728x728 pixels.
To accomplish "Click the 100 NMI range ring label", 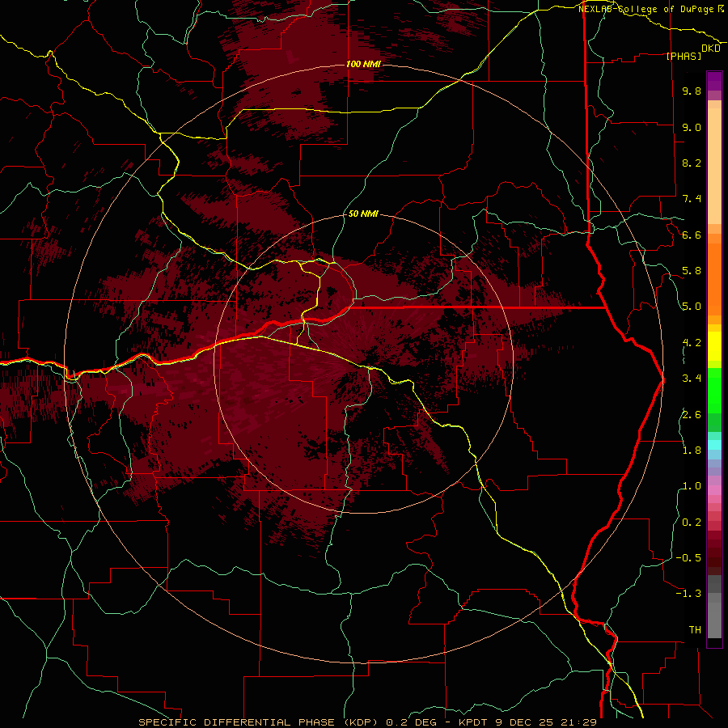I will pos(363,64).
